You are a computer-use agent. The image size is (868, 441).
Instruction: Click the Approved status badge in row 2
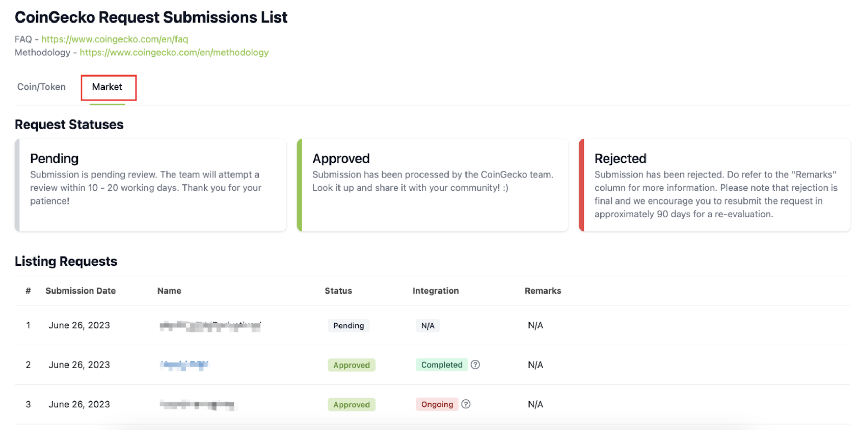351,365
